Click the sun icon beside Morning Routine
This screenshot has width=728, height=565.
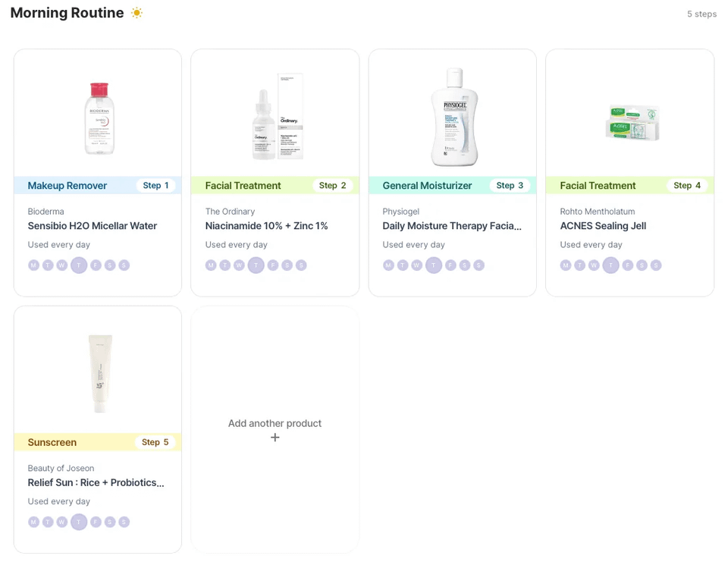click(136, 13)
